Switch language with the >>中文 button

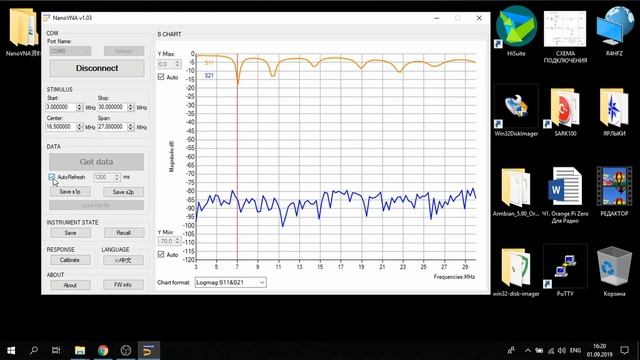[x=123, y=260]
